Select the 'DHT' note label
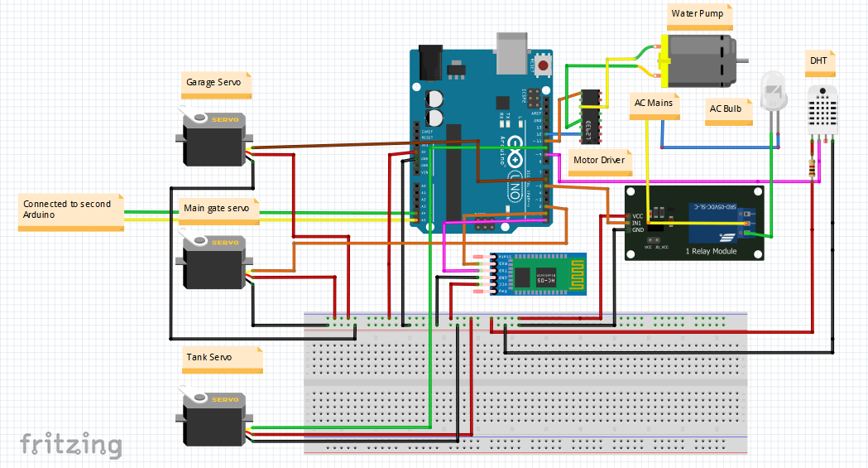 (x=820, y=64)
